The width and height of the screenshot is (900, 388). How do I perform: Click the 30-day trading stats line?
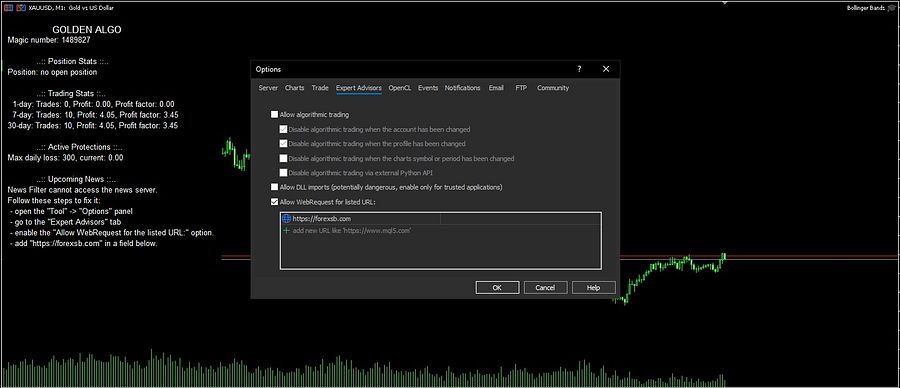point(92,125)
